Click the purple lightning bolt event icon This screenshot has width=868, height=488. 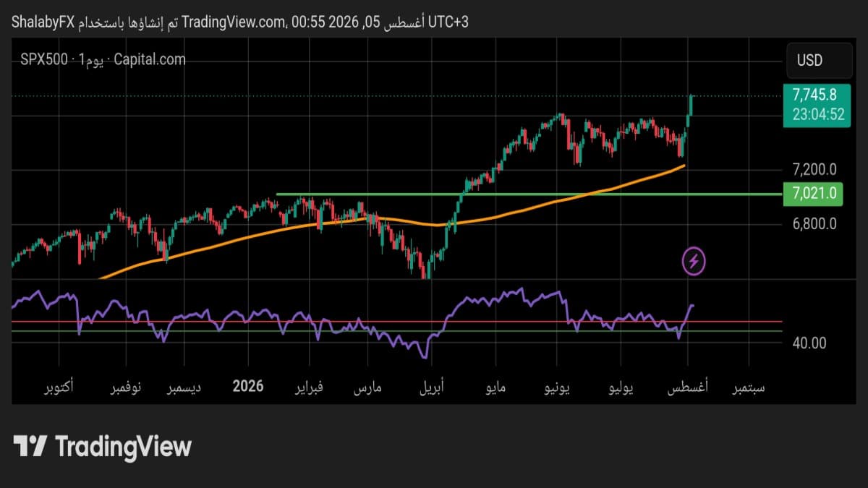(x=694, y=261)
